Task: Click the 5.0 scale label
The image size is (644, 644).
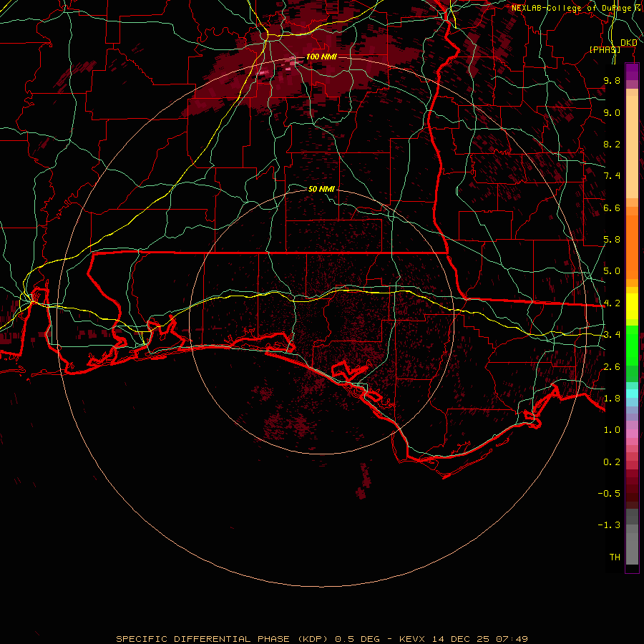Action: coord(612,271)
